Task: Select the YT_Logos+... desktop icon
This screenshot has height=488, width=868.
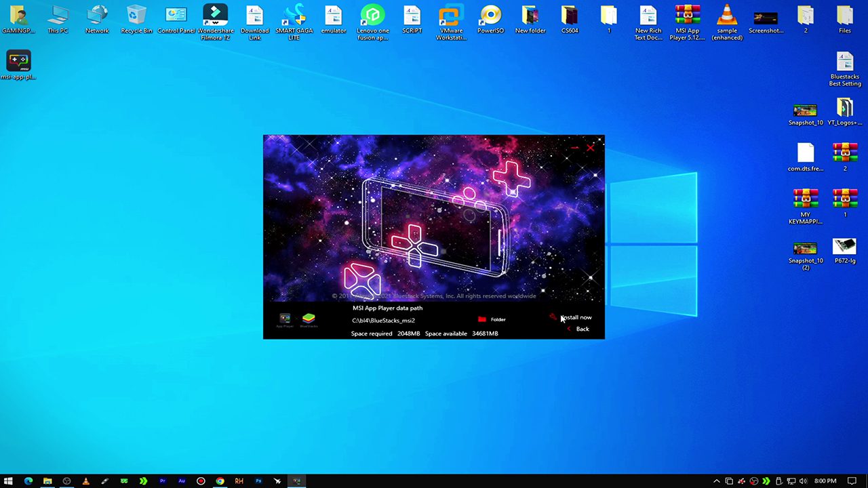Action: click(845, 113)
